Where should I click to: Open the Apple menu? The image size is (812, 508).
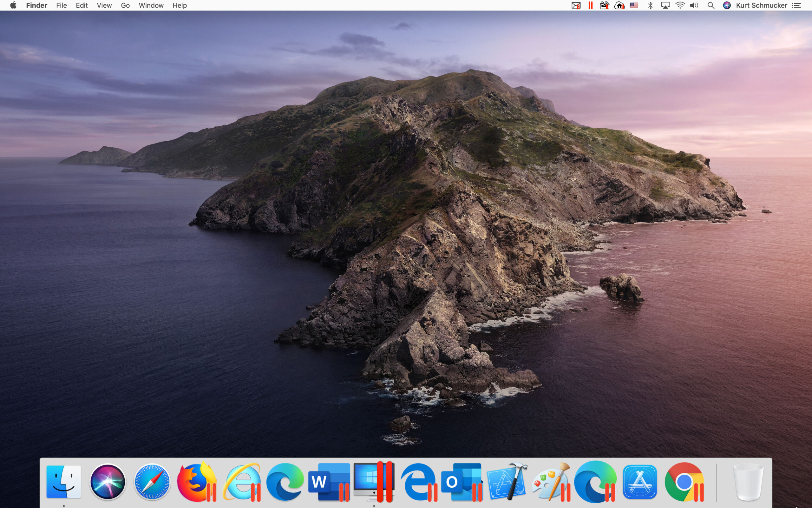pos(13,5)
